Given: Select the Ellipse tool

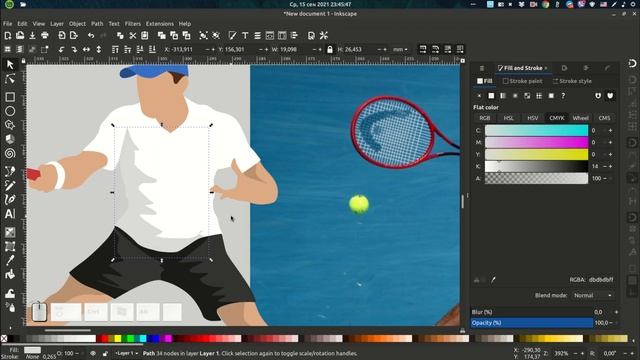Looking at the screenshot, I should 10,111.
